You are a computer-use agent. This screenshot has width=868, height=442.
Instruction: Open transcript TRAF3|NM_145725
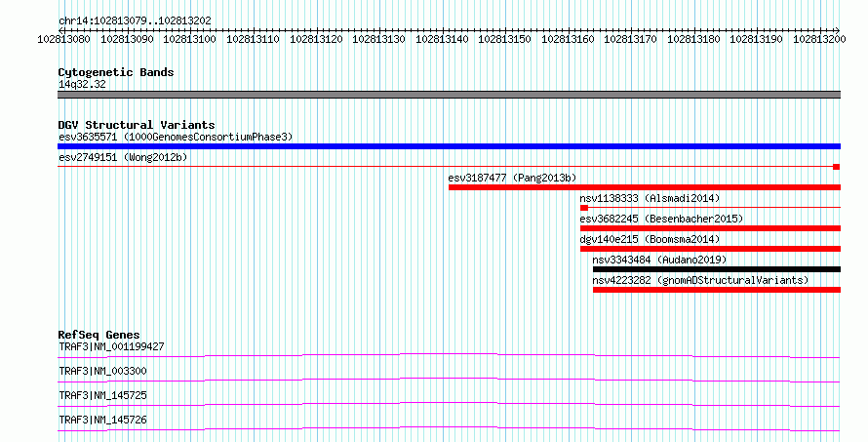(x=102, y=395)
